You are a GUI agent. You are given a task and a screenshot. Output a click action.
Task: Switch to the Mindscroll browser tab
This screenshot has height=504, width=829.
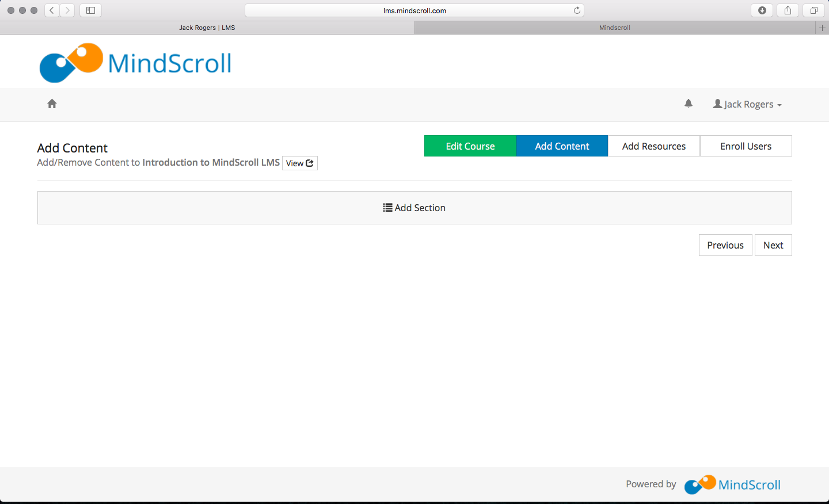click(x=615, y=28)
